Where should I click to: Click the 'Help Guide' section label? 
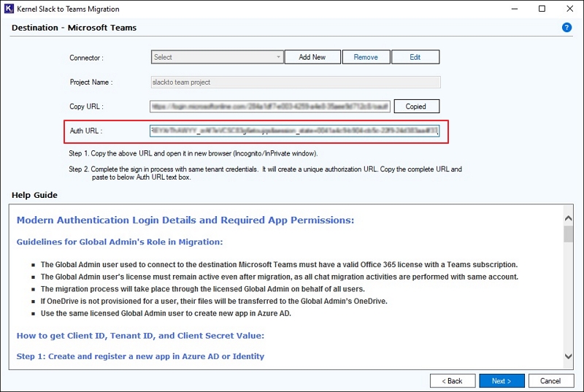tap(34, 195)
